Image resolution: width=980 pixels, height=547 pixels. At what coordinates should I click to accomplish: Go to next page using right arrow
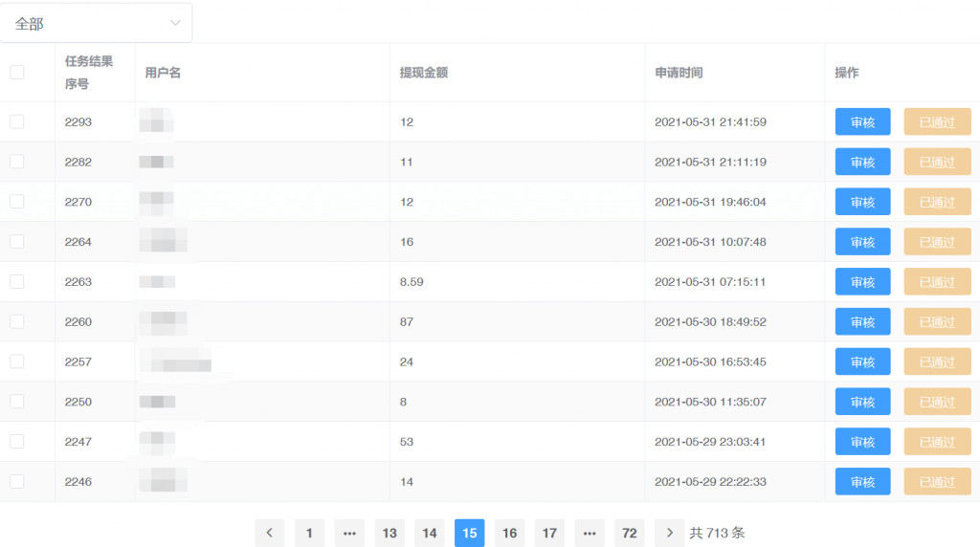pyautogui.click(x=669, y=534)
